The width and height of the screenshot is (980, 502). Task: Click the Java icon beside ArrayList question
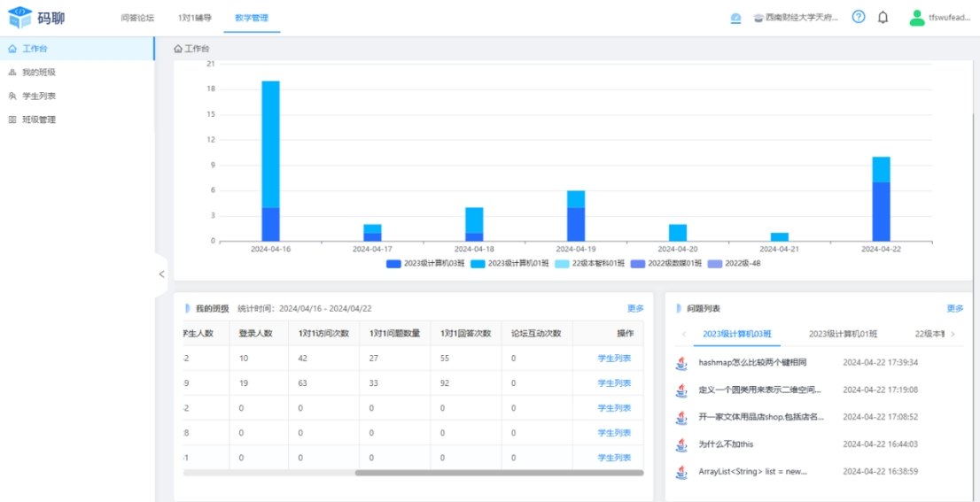(681, 472)
